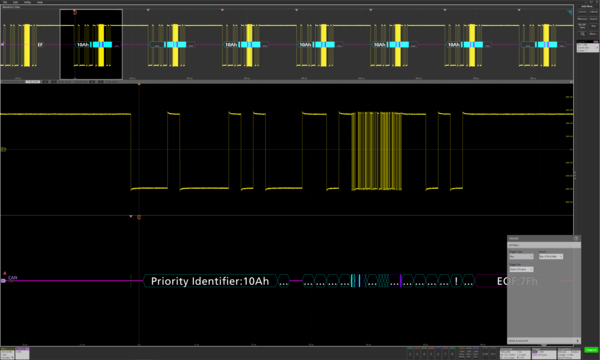Screen dimensions: 600x360
Task: Open the Help menu
Action: [x=40, y=2]
